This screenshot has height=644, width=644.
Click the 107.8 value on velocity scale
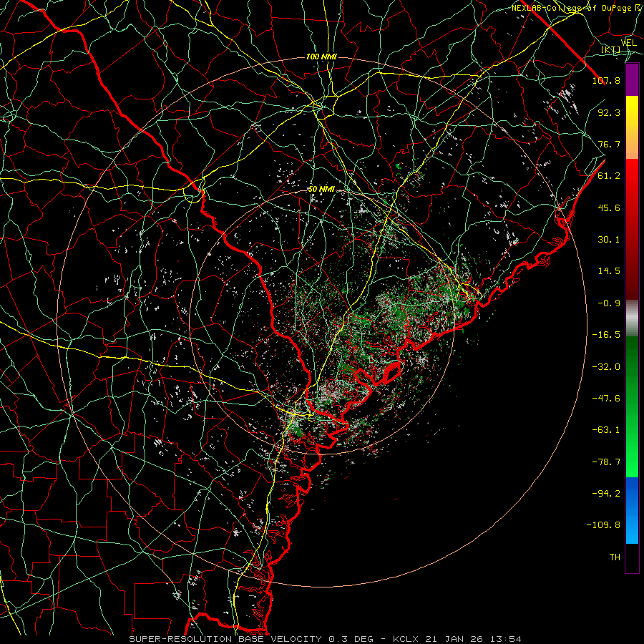click(606, 80)
